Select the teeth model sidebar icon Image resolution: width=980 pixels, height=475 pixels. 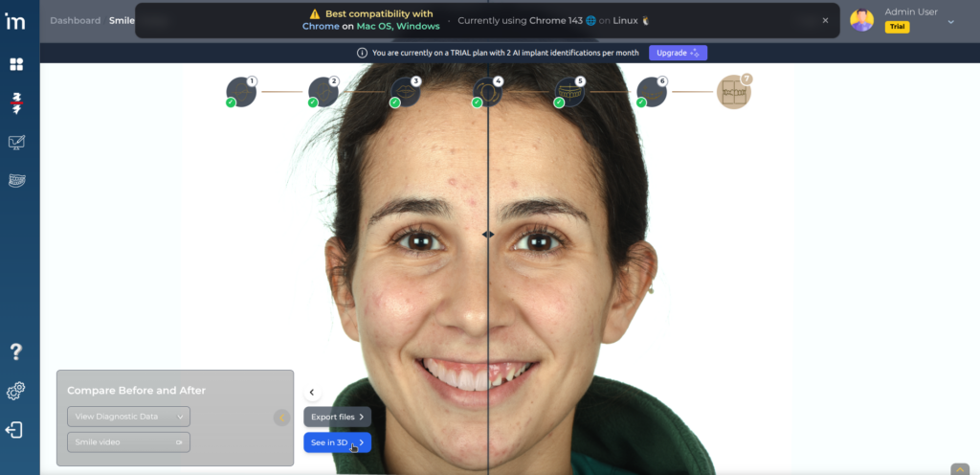pos(16,180)
